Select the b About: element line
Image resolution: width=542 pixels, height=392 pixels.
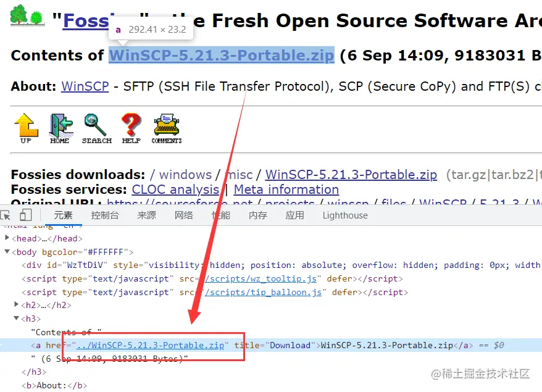pos(54,385)
